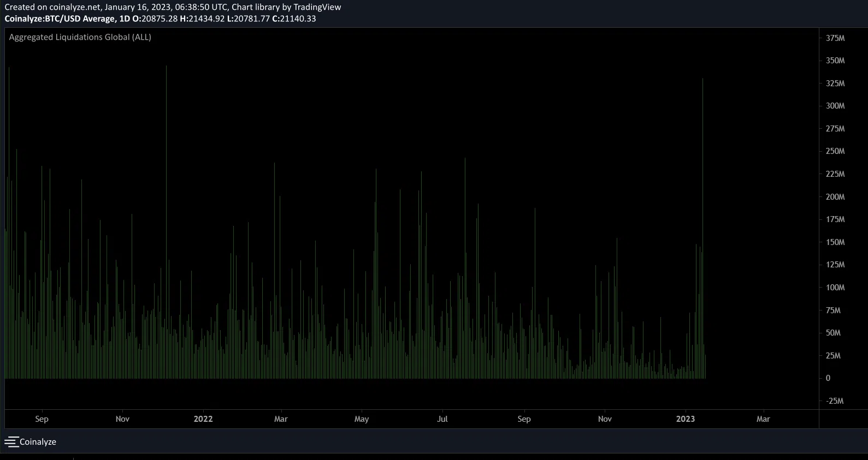Click the Mar label right of 2023
Screen dimensions: 868x460
pyautogui.click(x=763, y=419)
